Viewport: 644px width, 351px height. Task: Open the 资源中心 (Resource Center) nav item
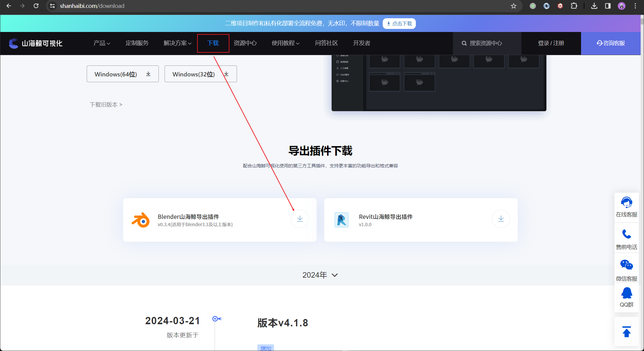pyautogui.click(x=245, y=43)
